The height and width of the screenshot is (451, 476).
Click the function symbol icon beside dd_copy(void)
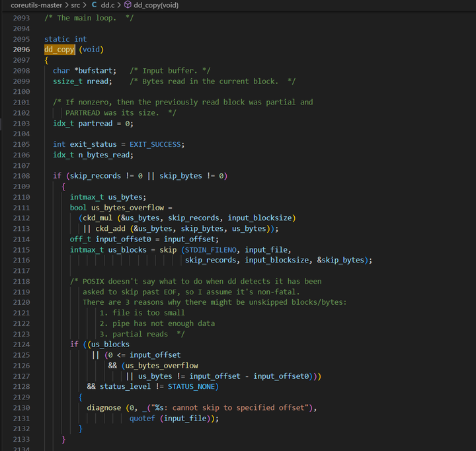[x=128, y=5]
